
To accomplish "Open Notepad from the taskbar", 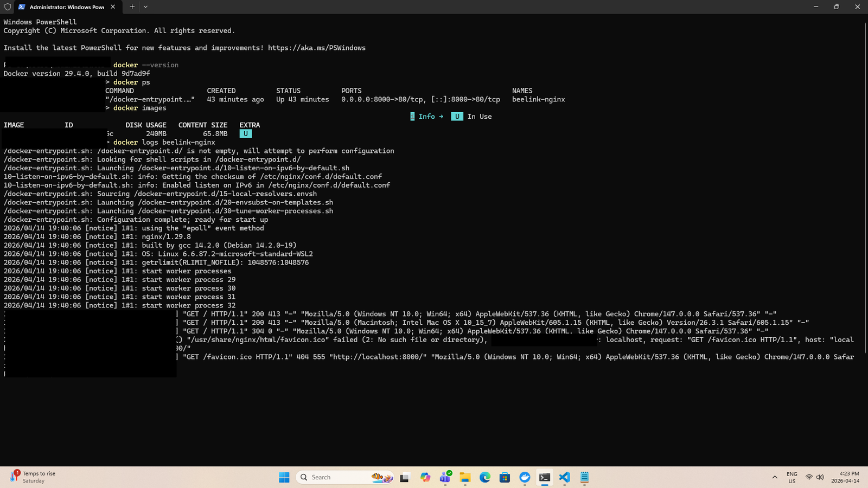I will tap(584, 477).
